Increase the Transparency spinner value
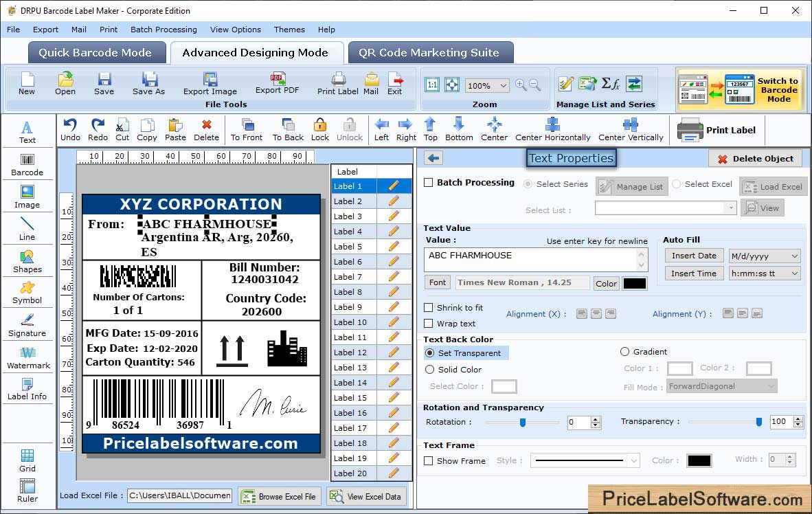 click(x=798, y=418)
